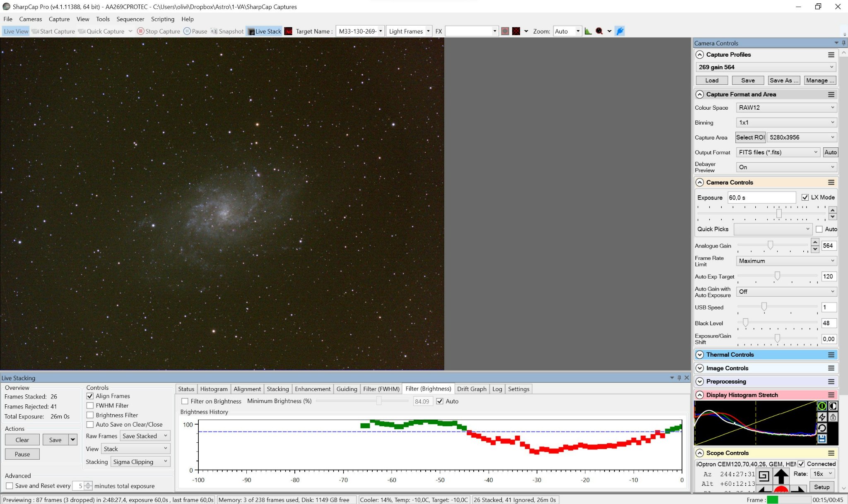Enable the Brightness Filter checkbox
Viewport: 848px width, 504px height.
point(90,415)
